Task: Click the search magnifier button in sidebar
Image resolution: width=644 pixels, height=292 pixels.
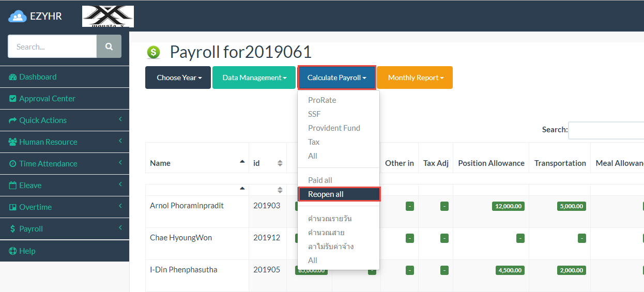Action: [x=109, y=47]
